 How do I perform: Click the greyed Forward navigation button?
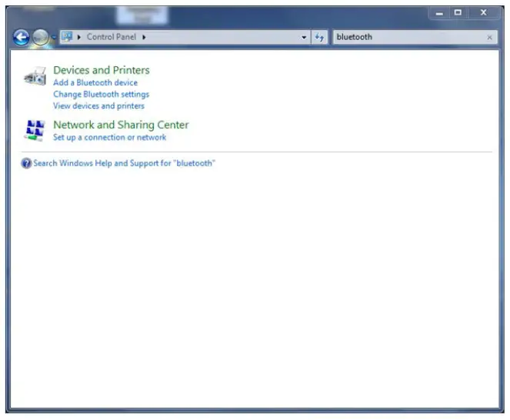click(40, 38)
